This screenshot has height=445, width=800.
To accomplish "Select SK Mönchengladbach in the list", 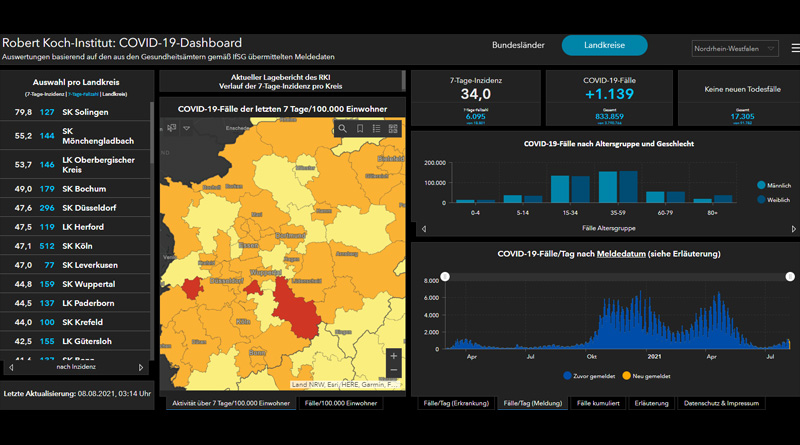I will point(75,136).
